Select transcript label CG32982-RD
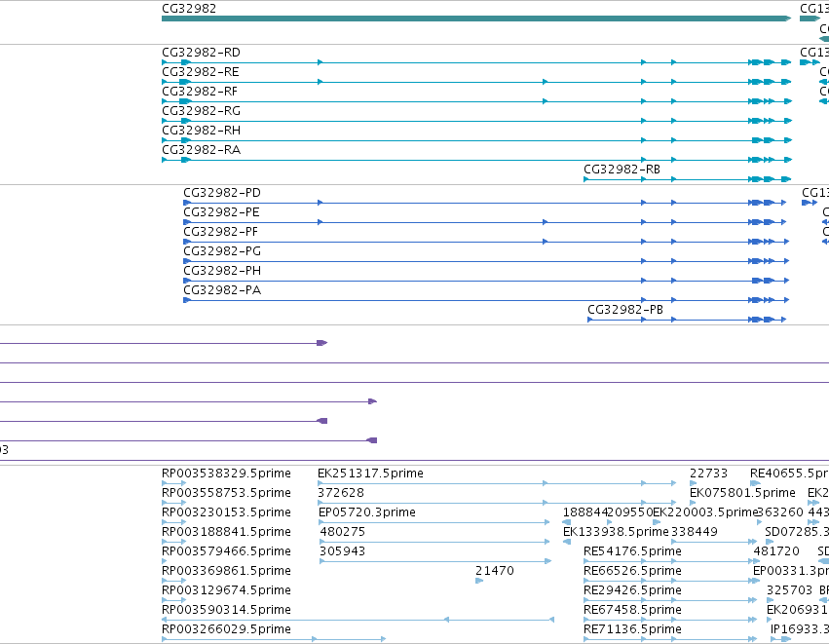The height and width of the screenshot is (644, 829). point(201,53)
